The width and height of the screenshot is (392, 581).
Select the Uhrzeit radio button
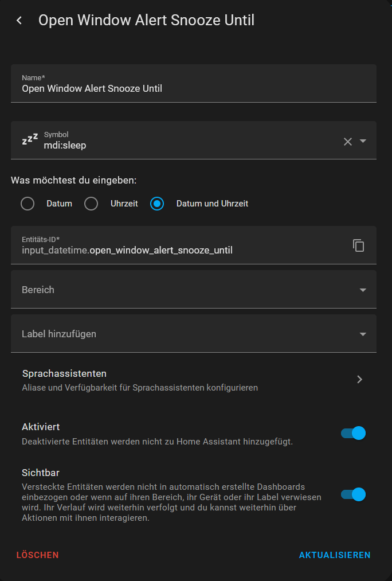(92, 204)
